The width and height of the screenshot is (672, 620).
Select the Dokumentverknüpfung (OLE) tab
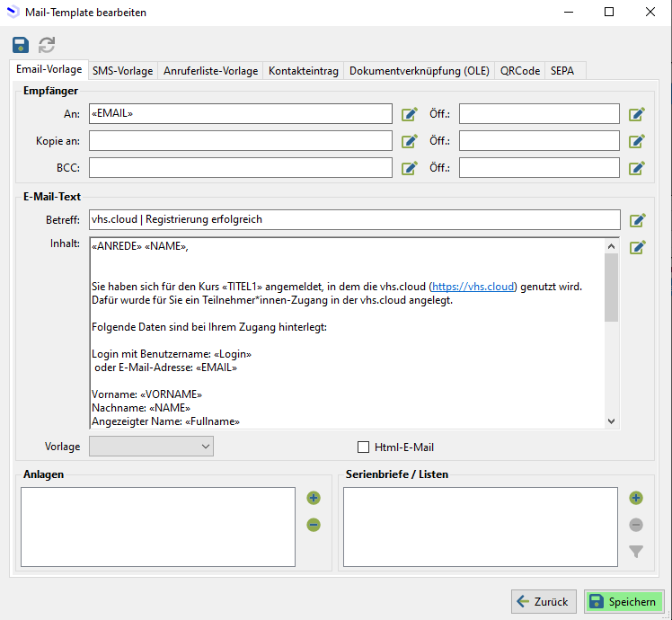pyautogui.click(x=420, y=71)
